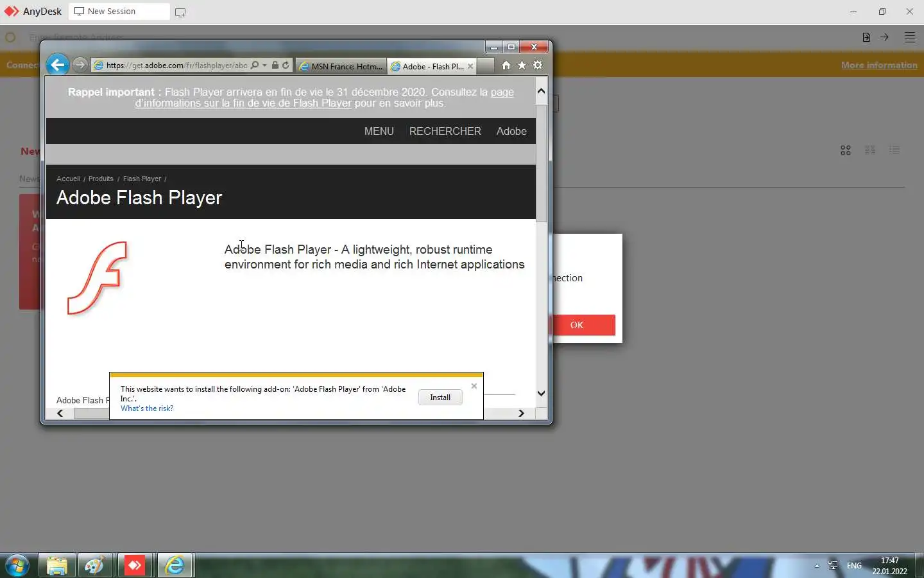
Task: Open Paint from the taskbar
Action: [x=96, y=566]
